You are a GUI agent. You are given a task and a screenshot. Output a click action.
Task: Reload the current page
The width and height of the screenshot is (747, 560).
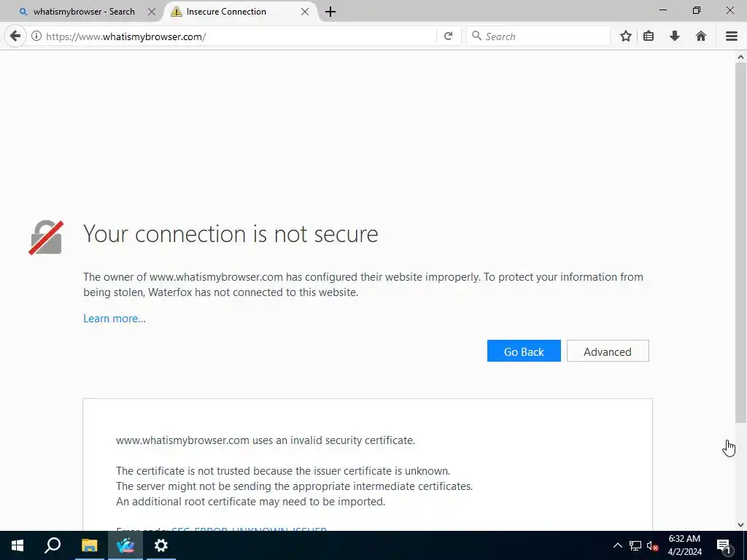pos(449,36)
